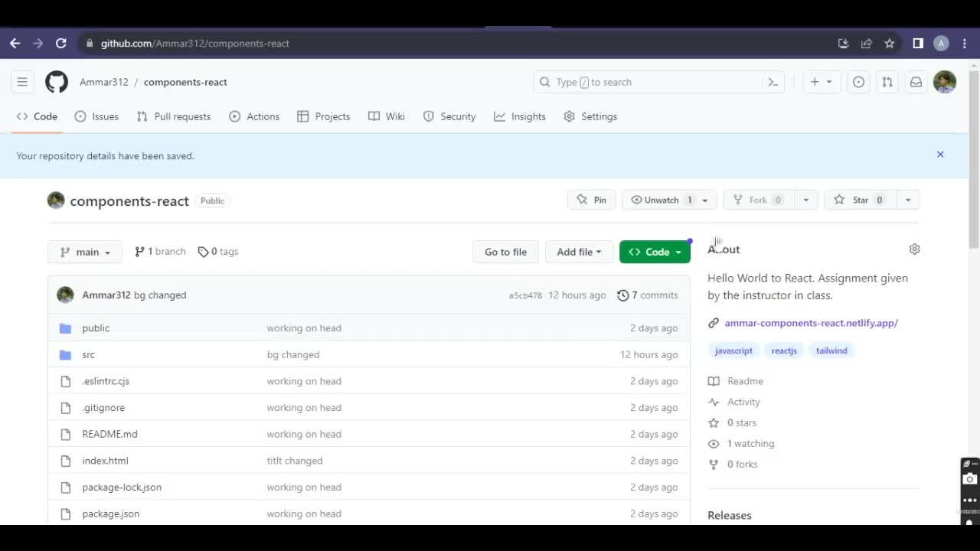Switch to the Wiki tab
The height and width of the screenshot is (551, 980).
click(387, 116)
